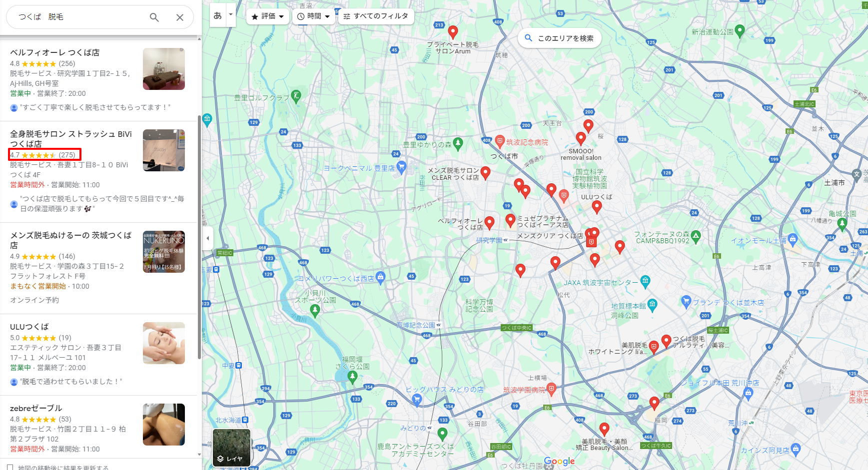
Task: Open zebreゼーブル listing title
Action: pyautogui.click(x=36, y=408)
